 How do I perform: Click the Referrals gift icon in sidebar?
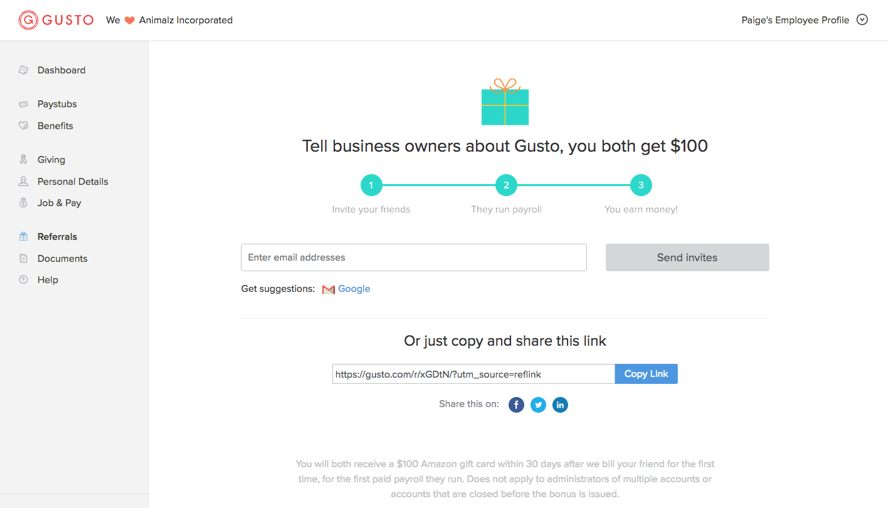tap(24, 237)
